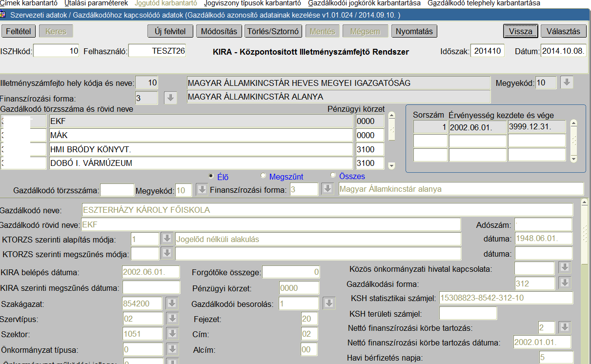This screenshot has height=364, width=591.
Task: Open the Jogviszony típusok karbantartó menu
Action: coord(252,3)
